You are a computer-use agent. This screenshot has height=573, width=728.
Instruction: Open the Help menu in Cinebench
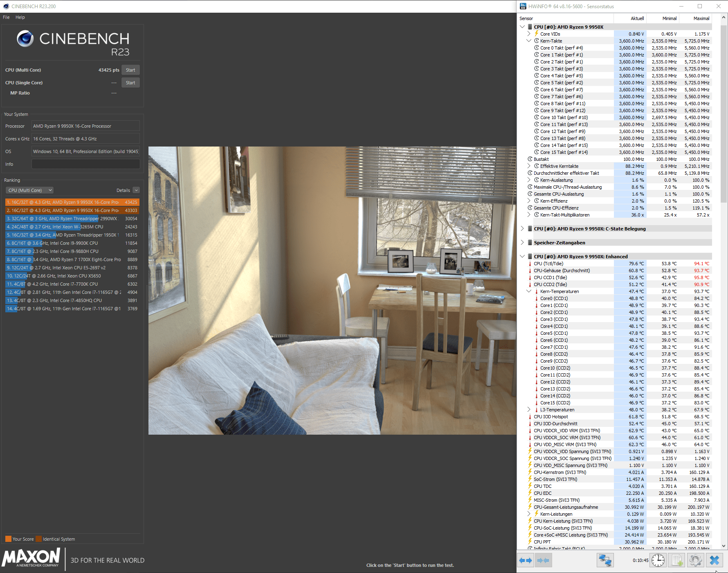click(x=20, y=17)
